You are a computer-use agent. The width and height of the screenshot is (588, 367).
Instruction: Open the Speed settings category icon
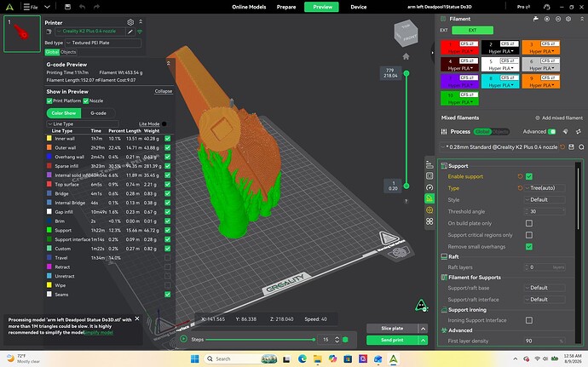coord(429,187)
